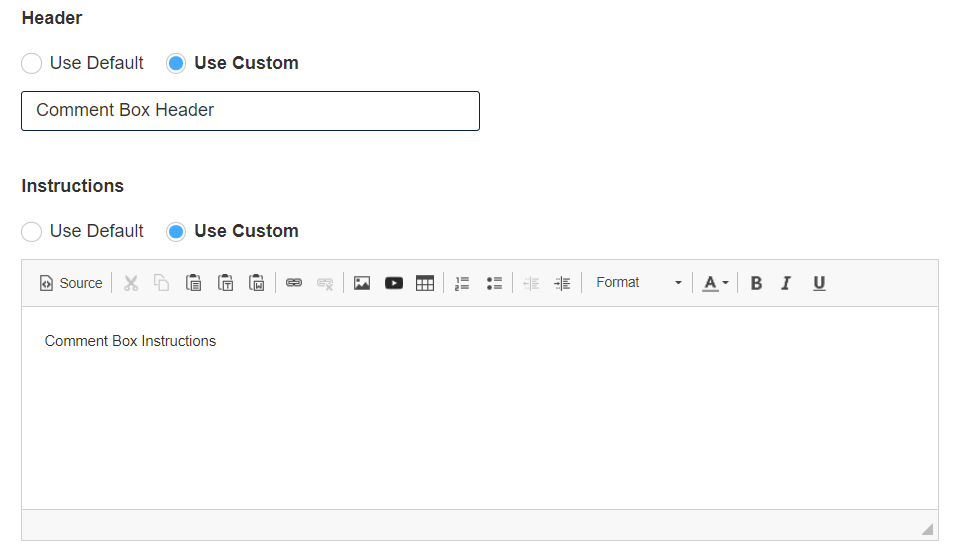Increase indent in the editor
This screenshot has height=552, width=963.
[562, 283]
